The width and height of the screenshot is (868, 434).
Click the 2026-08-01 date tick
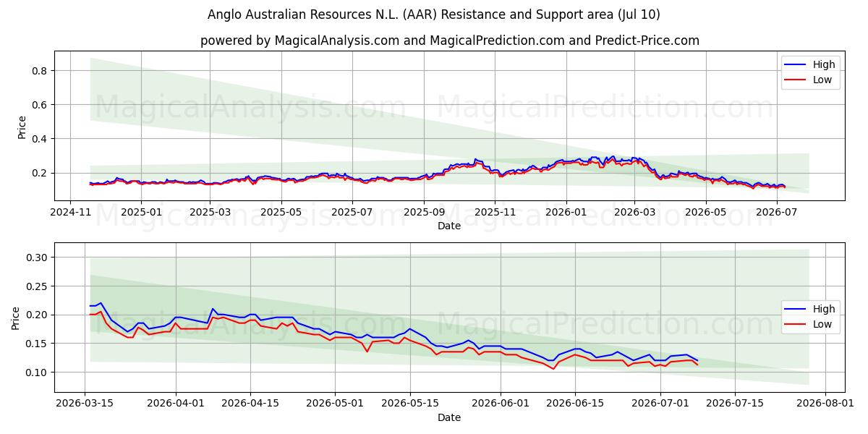[825, 403]
